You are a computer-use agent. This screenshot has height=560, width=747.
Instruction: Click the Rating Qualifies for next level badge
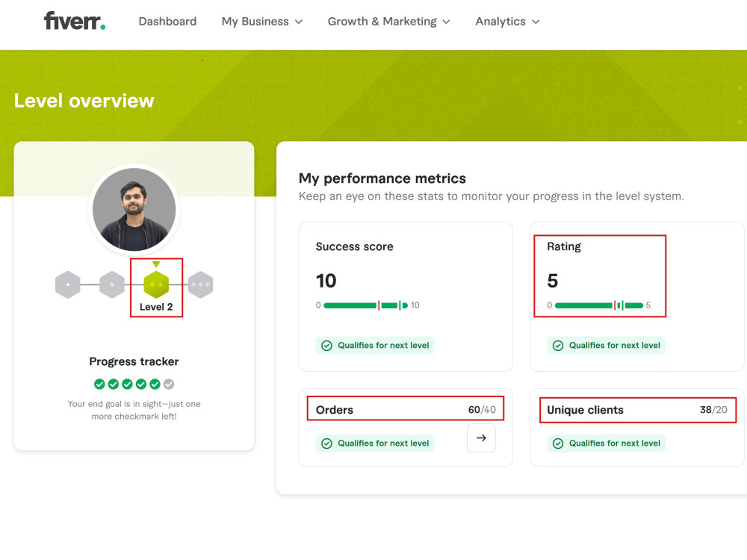pyautogui.click(x=606, y=345)
